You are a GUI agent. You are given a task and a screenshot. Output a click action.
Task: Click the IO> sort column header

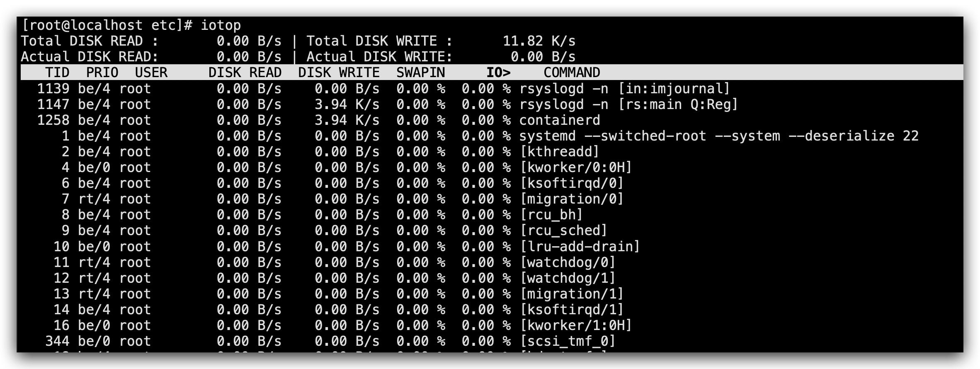pos(498,73)
